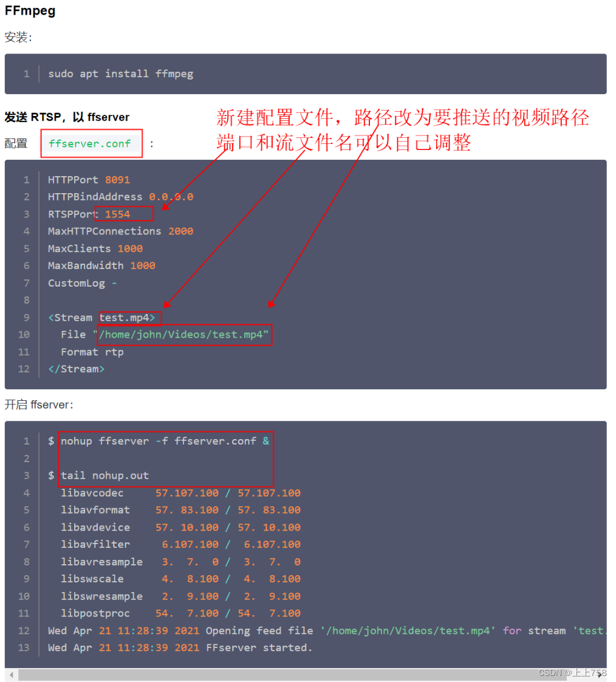
Task: Click the 'libavformat' version line
Action: tap(180, 510)
